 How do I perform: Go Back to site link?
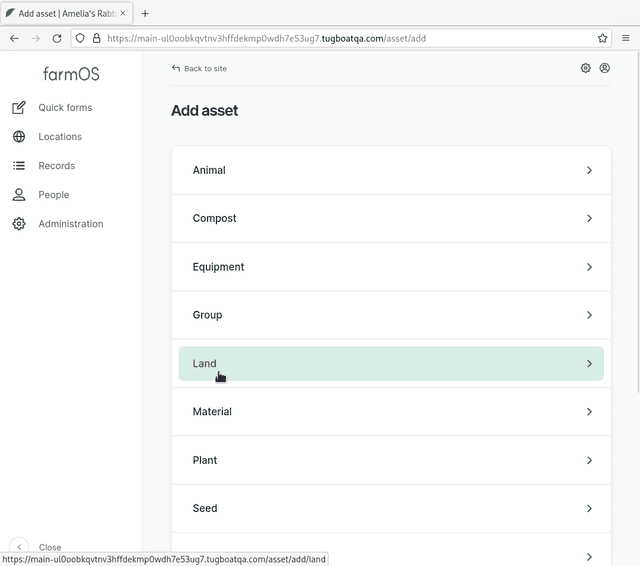[x=199, y=69]
